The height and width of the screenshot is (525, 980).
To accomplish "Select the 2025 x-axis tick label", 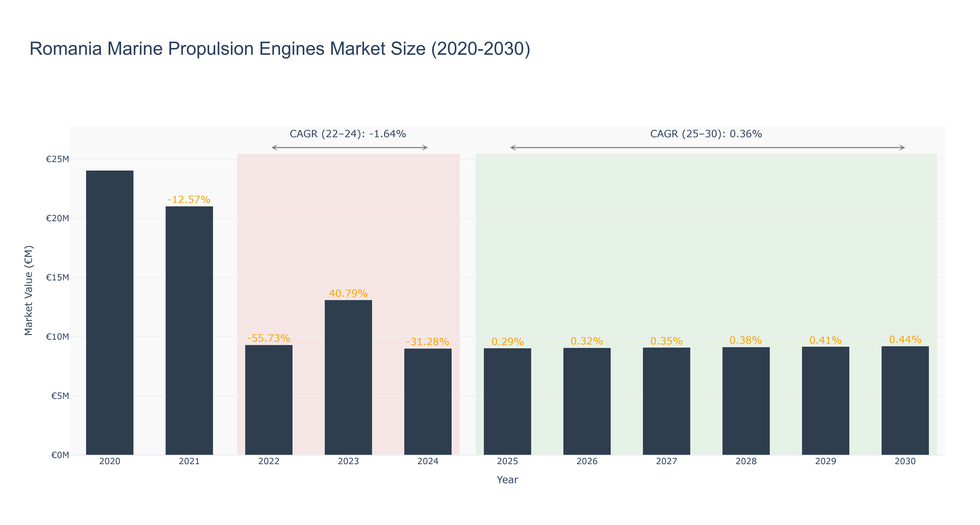I will click(507, 461).
